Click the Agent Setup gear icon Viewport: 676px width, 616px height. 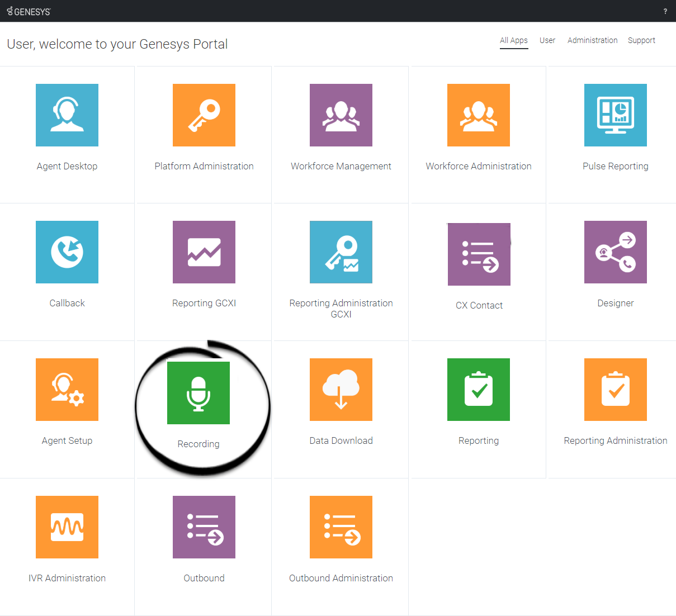pos(67,390)
